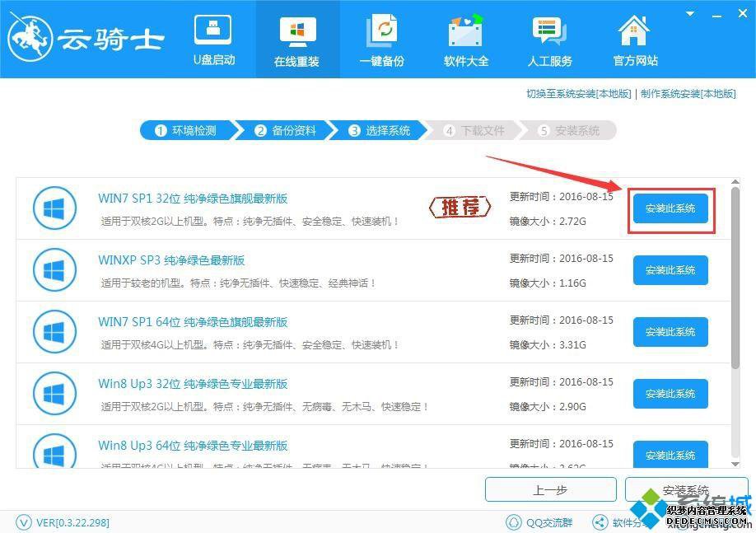Open Win8 Up3 32位 纯净绿色专业最新版 title
The height and width of the screenshot is (533, 756).
193,383
